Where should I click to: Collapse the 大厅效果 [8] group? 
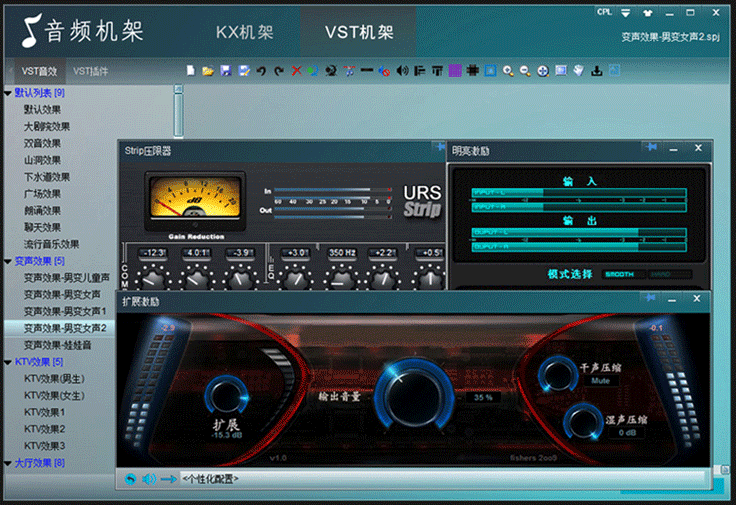click(8, 463)
